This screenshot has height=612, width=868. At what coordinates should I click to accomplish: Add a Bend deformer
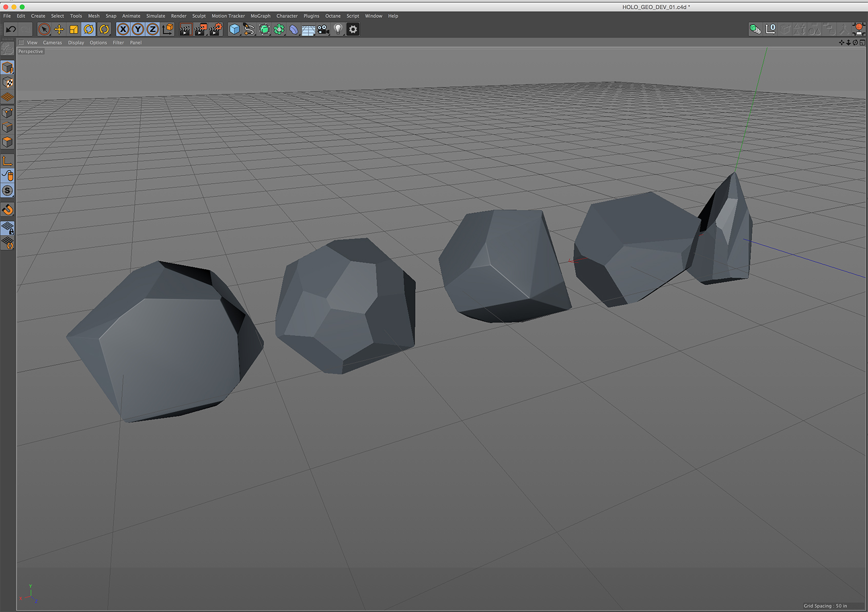(x=293, y=29)
